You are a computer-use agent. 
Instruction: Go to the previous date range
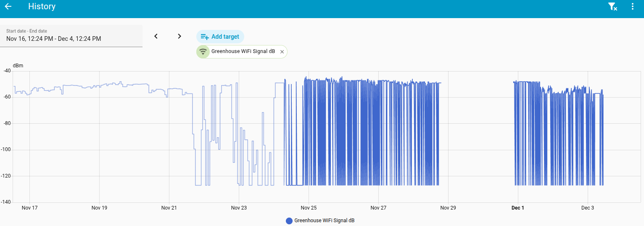[x=156, y=36]
